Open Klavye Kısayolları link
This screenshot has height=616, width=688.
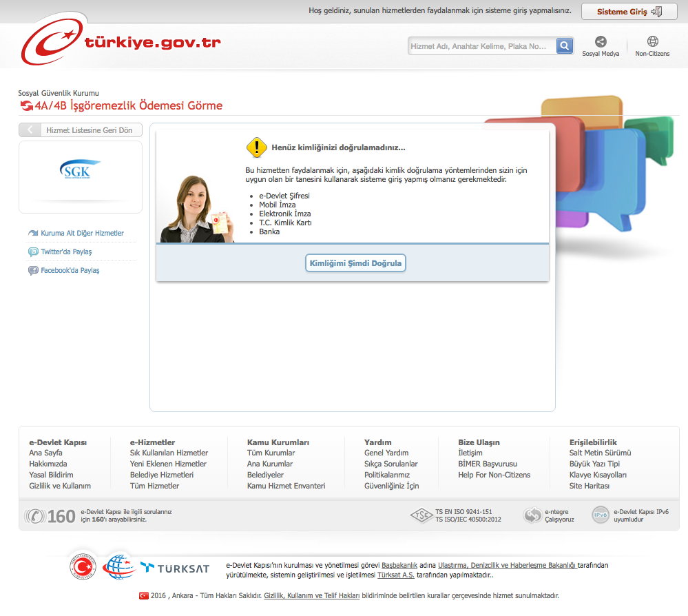pyautogui.click(x=598, y=475)
